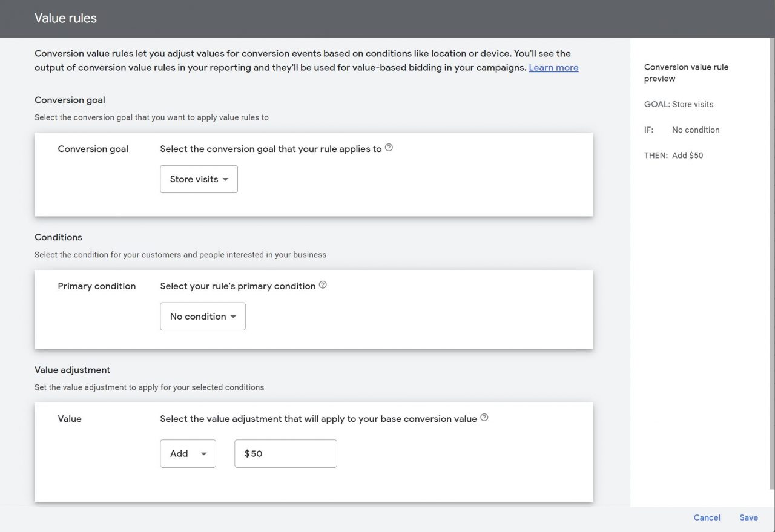The image size is (775, 532).
Task: Click the Conversion value rule preview heading
Action: pos(686,73)
